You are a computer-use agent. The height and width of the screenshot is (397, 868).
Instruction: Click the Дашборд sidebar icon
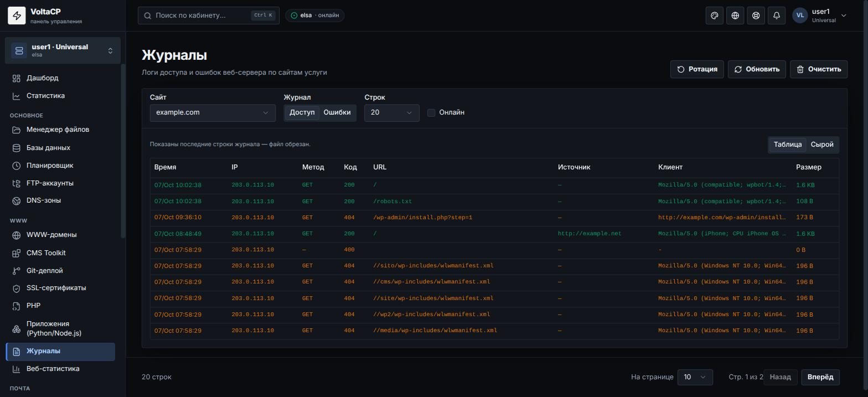17,78
